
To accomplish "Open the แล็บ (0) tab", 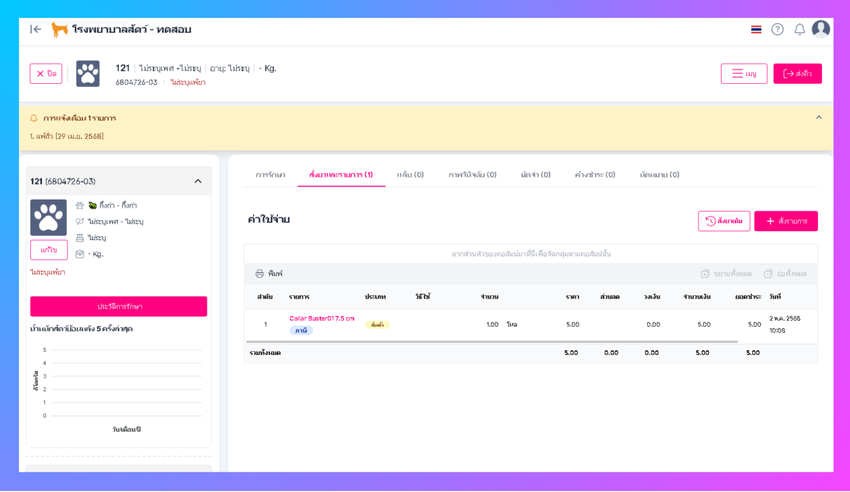I will pyautogui.click(x=410, y=174).
